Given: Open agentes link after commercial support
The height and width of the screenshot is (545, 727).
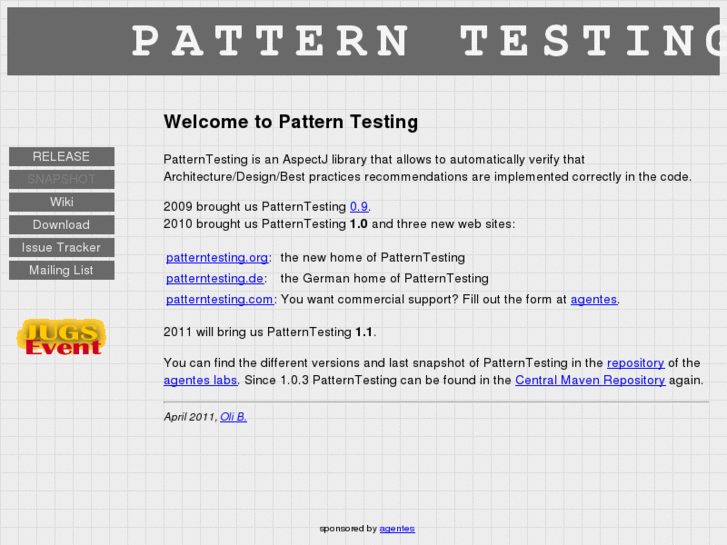Looking at the screenshot, I should pos(593,299).
